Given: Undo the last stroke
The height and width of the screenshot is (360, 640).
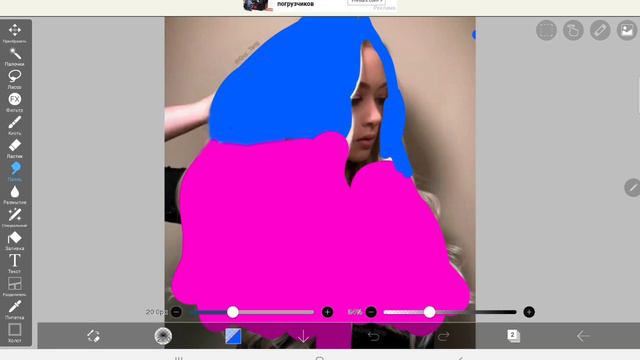Looking at the screenshot, I should tap(373, 336).
